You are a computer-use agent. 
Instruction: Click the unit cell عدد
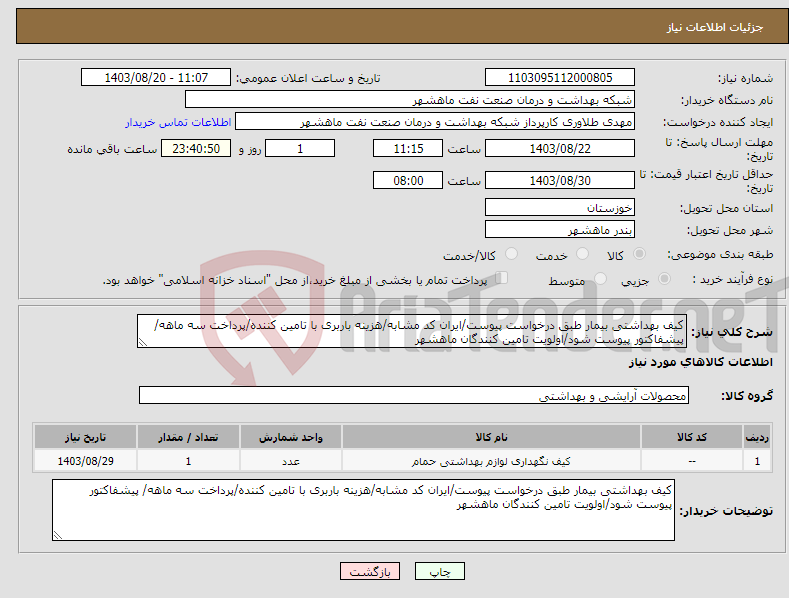291,461
